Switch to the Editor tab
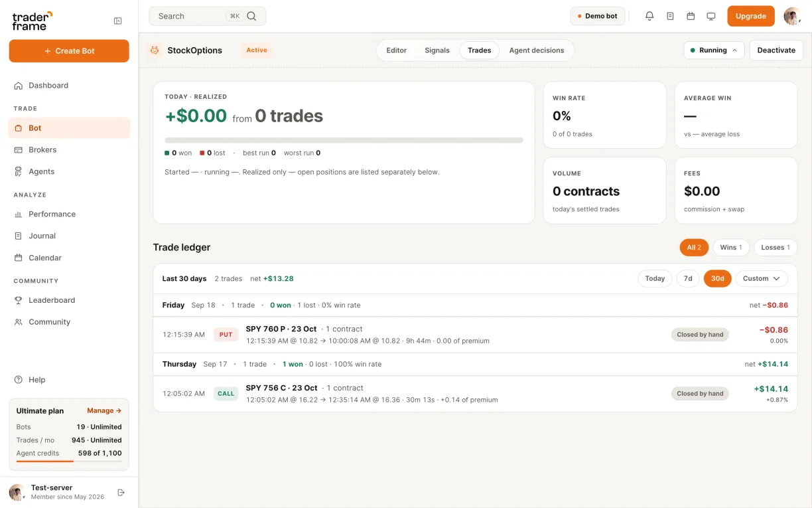The image size is (812, 508). tap(397, 50)
